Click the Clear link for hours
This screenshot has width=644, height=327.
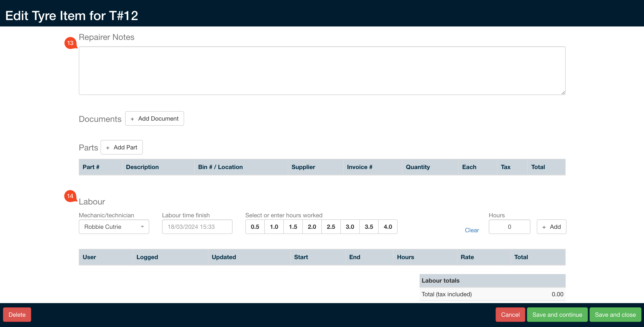pyautogui.click(x=472, y=230)
